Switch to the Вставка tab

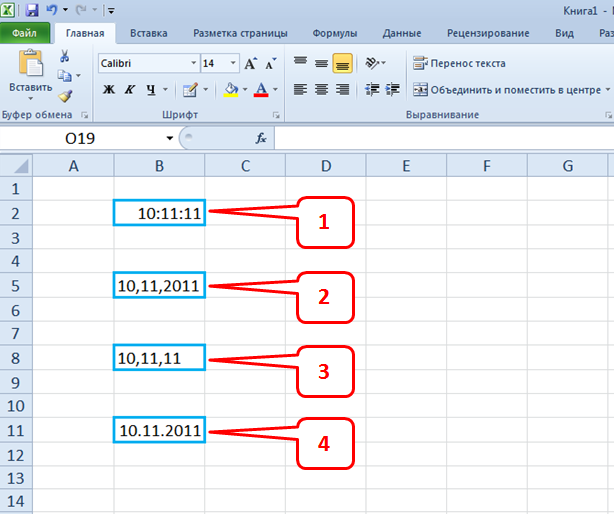pyautogui.click(x=146, y=33)
